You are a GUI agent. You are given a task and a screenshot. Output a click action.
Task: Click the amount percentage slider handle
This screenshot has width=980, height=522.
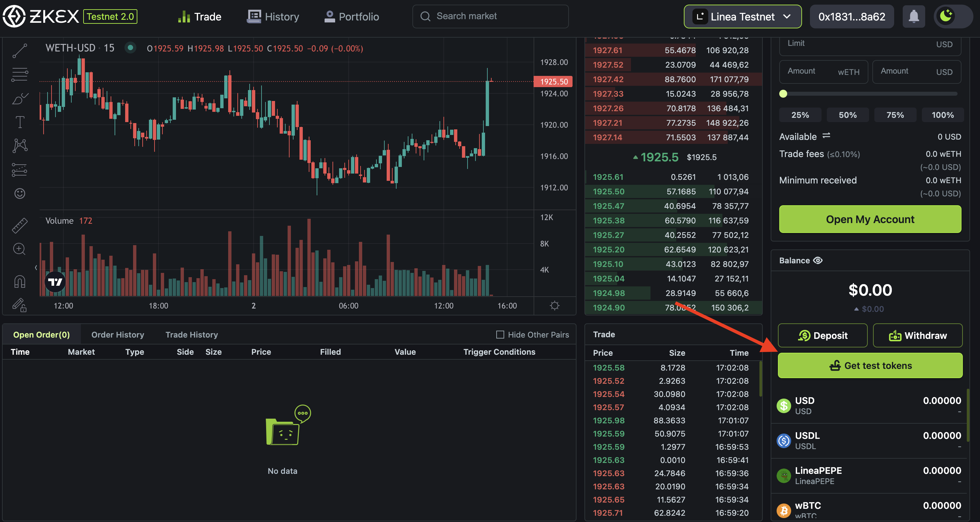783,94
